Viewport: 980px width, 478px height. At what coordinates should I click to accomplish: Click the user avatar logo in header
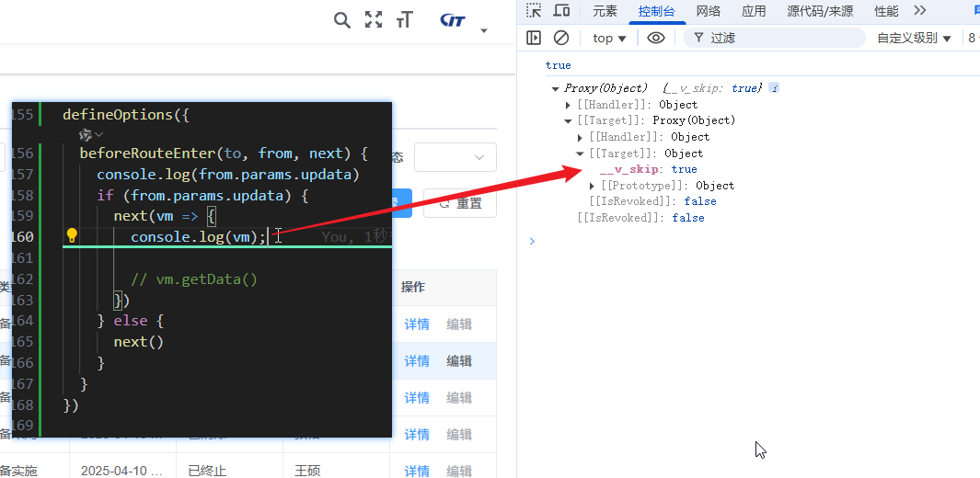coord(453,20)
